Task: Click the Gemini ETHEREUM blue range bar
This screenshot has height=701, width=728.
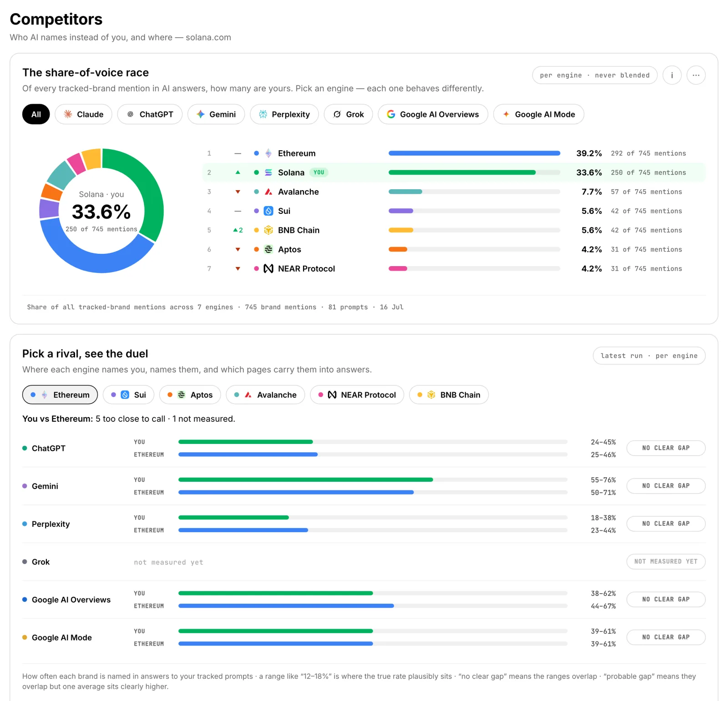Action: (296, 492)
